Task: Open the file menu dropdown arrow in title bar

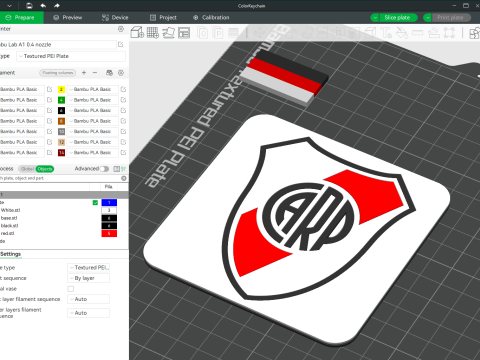Action: pyautogui.click(x=9, y=6)
